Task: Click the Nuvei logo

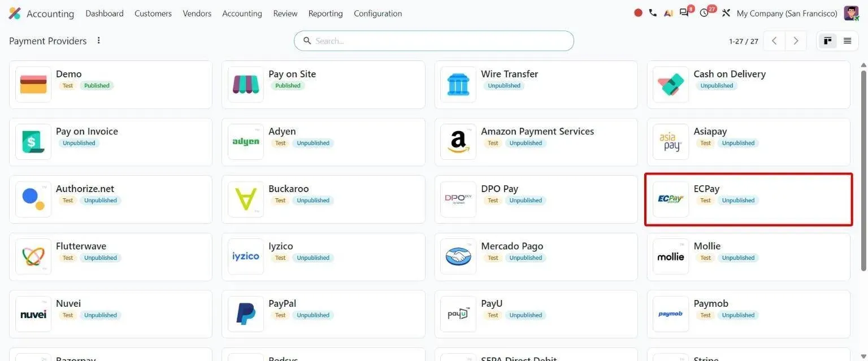Action: 33,314
